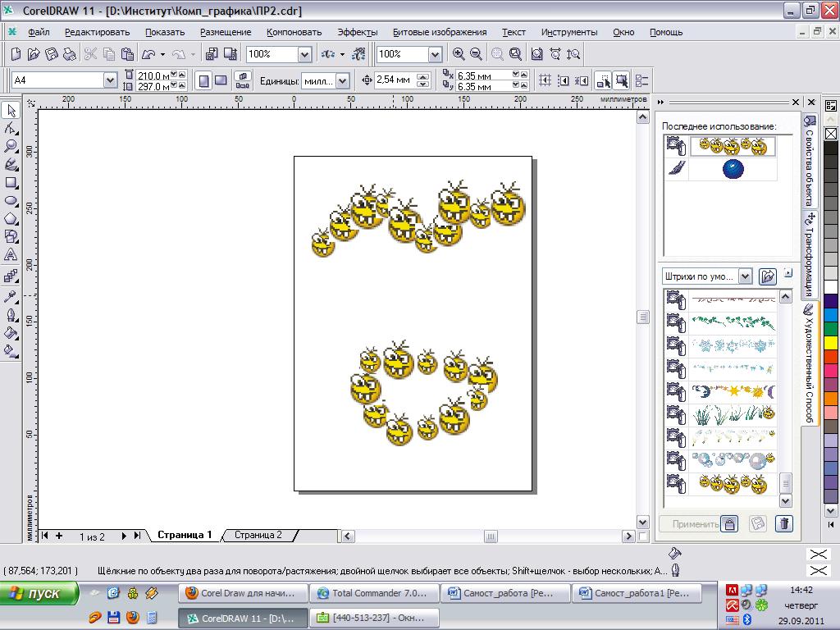Open the Инструменты menu
Image resolution: width=840 pixels, height=630 pixels.
(x=569, y=32)
